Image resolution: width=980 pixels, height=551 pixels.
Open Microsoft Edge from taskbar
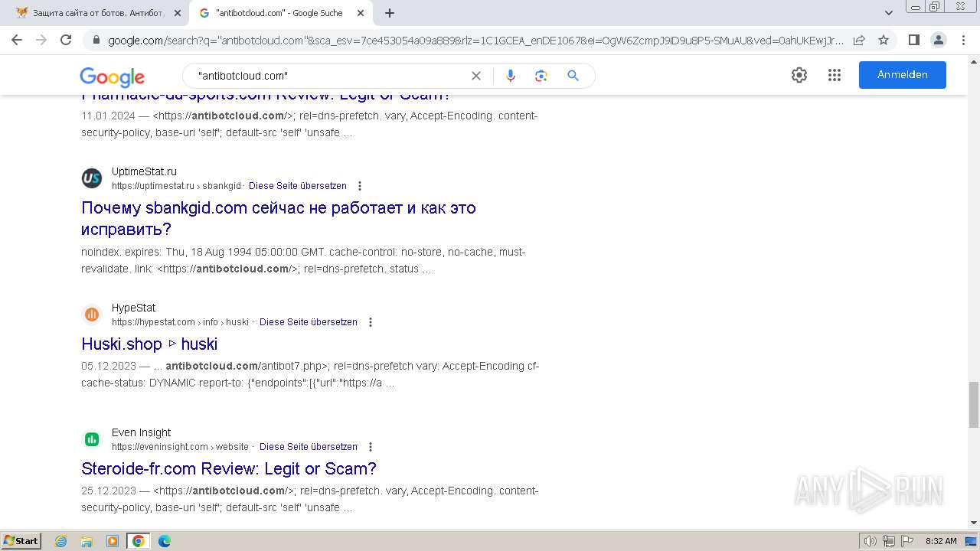(x=165, y=541)
